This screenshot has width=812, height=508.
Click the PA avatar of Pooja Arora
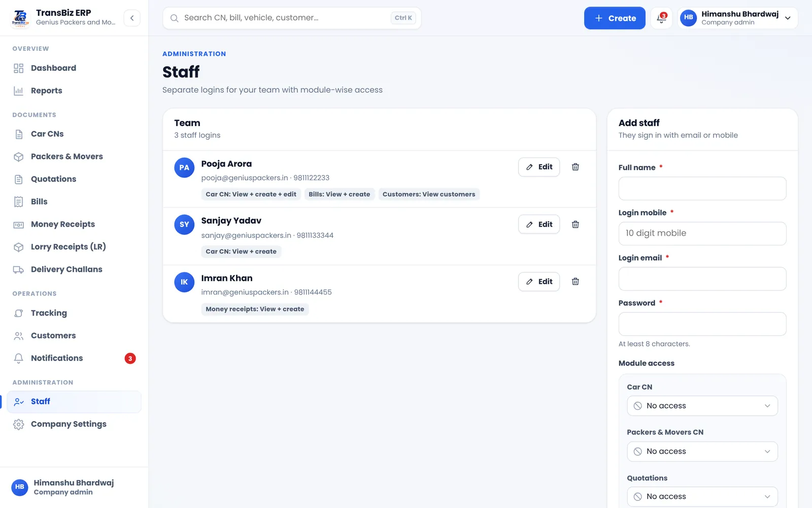(184, 168)
